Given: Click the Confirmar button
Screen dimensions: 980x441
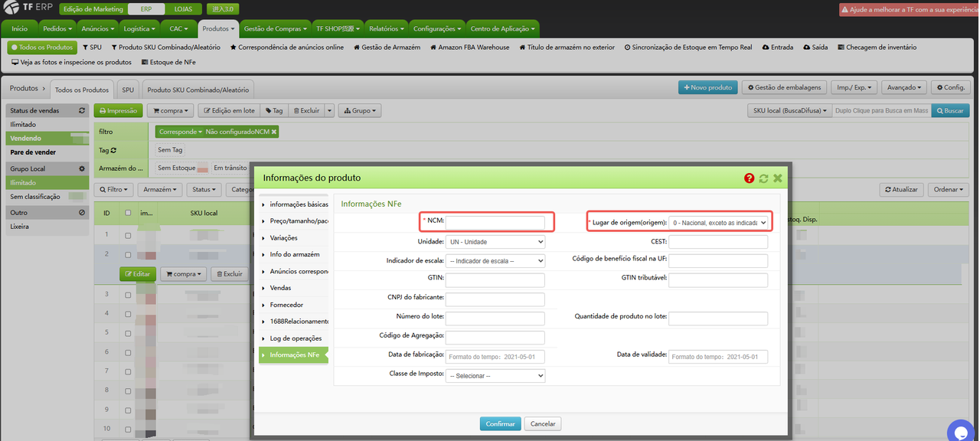Looking at the screenshot, I should point(500,423).
